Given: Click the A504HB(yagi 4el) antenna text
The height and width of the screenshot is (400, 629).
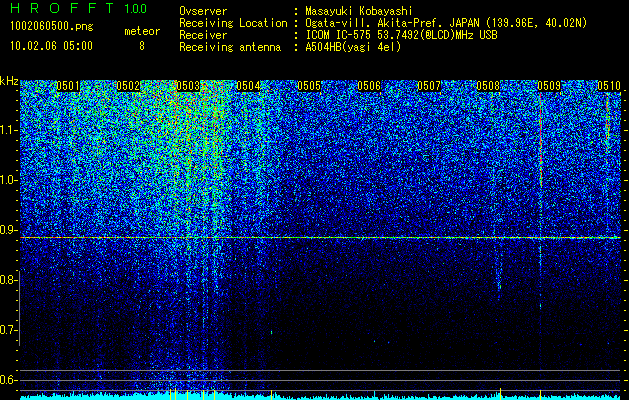Looking at the screenshot, I should click(x=353, y=47).
